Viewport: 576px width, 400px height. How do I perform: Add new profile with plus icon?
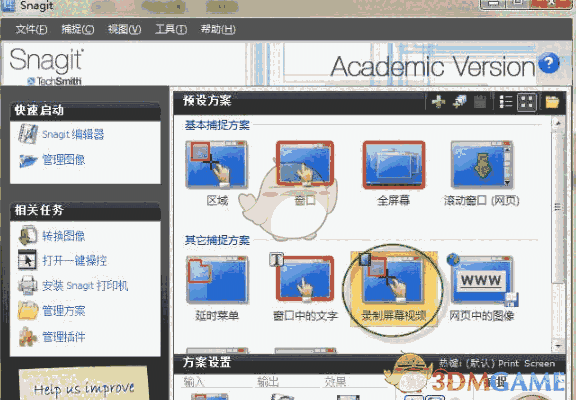click(438, 101)
